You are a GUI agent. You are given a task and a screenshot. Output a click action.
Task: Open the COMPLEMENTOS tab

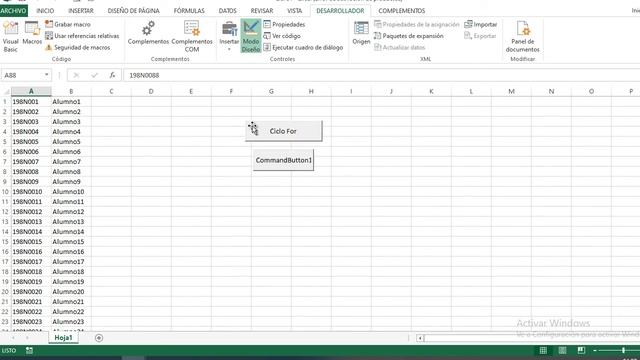click(x=402, y=11)
